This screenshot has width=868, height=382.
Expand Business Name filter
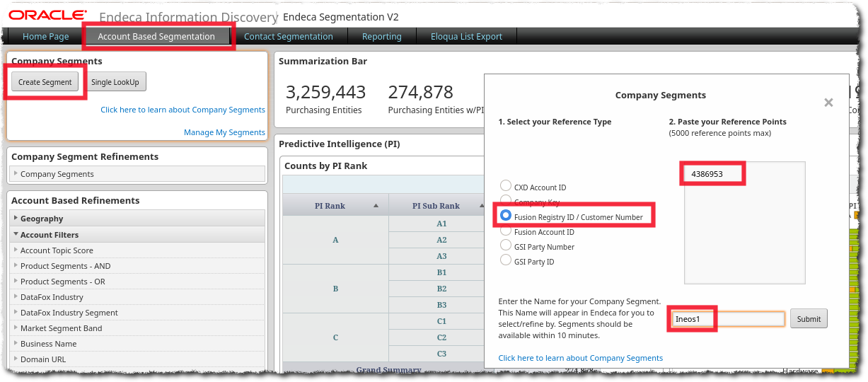137,344
